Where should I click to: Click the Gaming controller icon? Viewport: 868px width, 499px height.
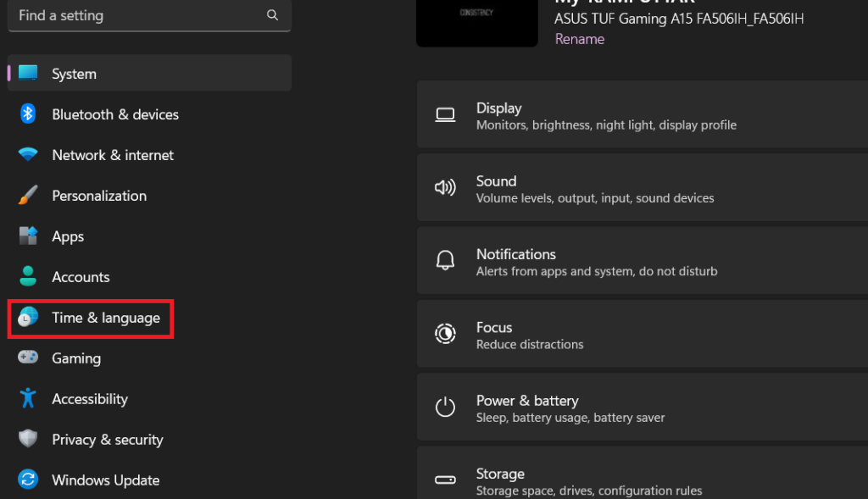point(28,358)
